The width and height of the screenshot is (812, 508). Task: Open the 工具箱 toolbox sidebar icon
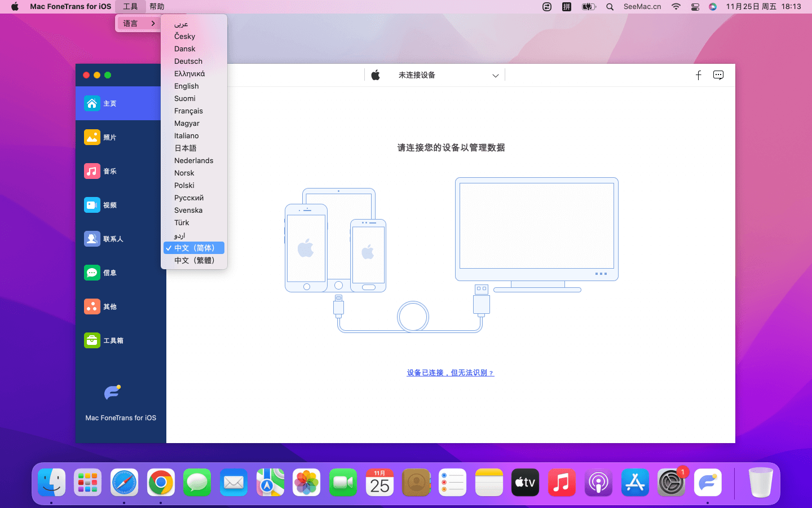(92, 340)
